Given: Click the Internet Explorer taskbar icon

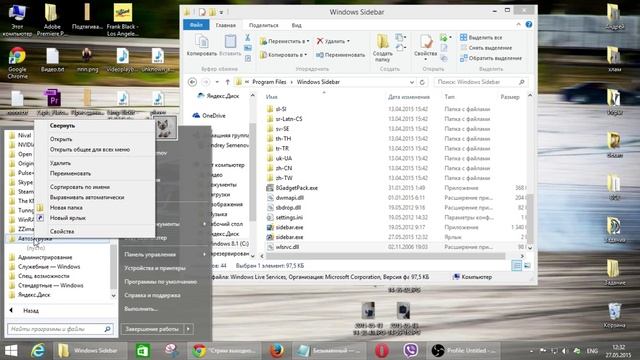Looking at the screenshot, I should pyautogui.click(x=38, y=351).
